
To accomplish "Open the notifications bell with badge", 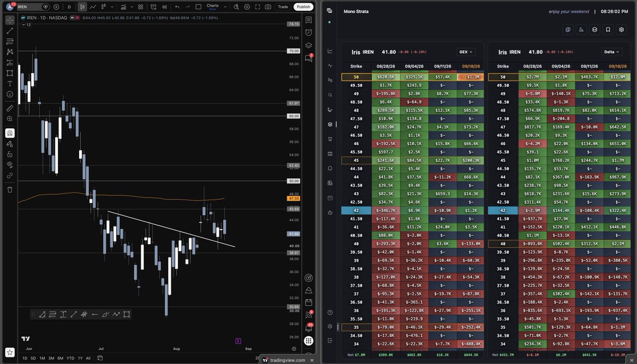I will (310, 327).
